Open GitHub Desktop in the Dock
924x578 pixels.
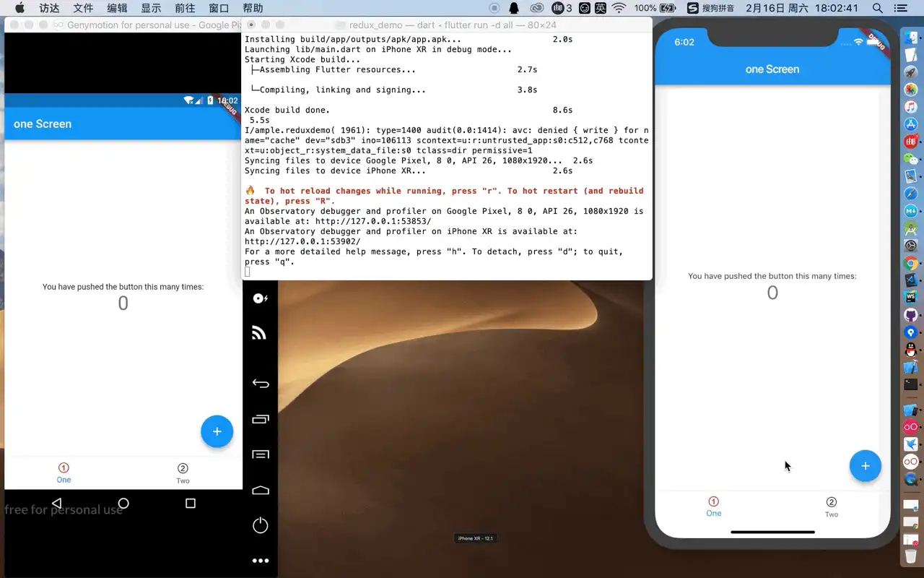(x=911, y=315)
